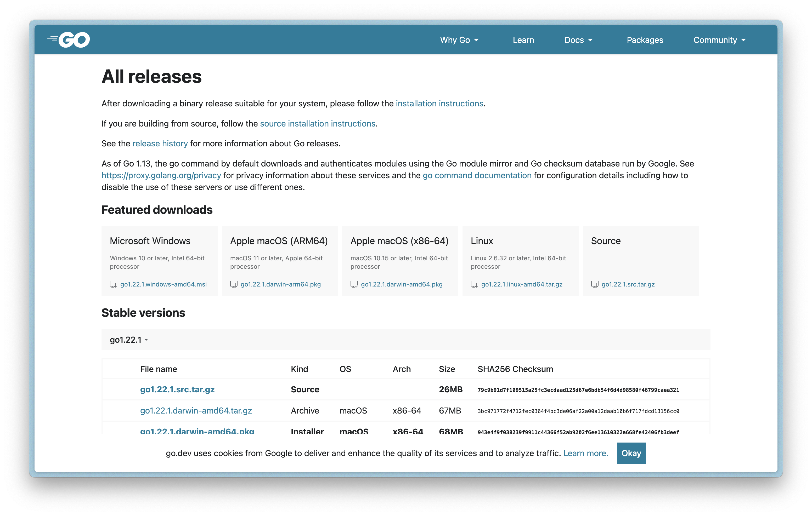Image resolution: width=812 pixels, height=516 pixels.
Task: Click the Apple macOS (ARM64) card title
Action: coord(279,241)
